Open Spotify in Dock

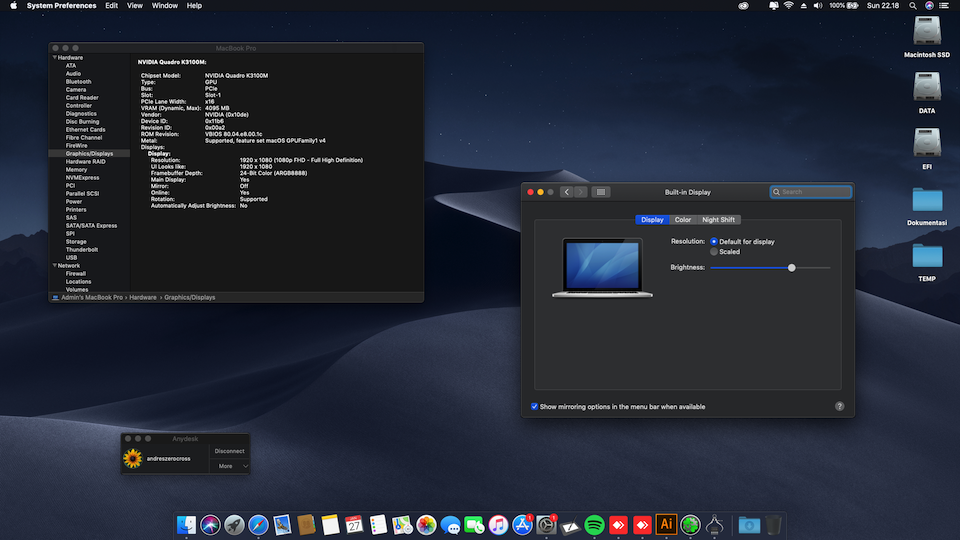click(594, 525)
